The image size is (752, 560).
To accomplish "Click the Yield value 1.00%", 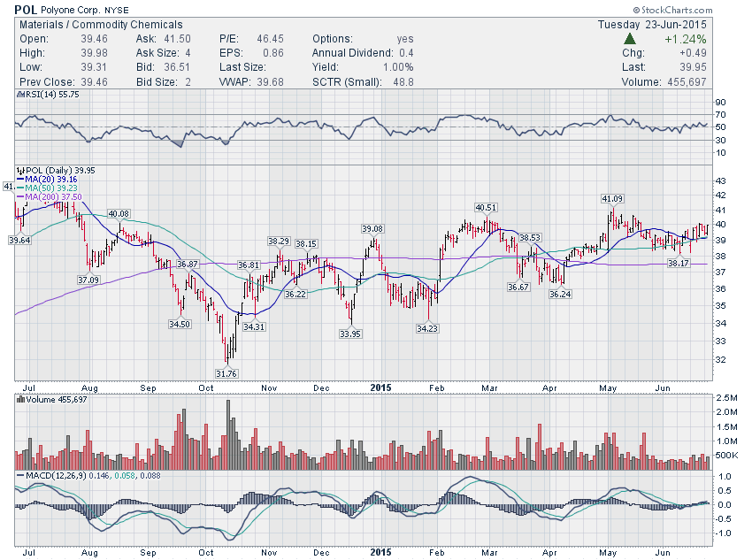I will [398, 67].
